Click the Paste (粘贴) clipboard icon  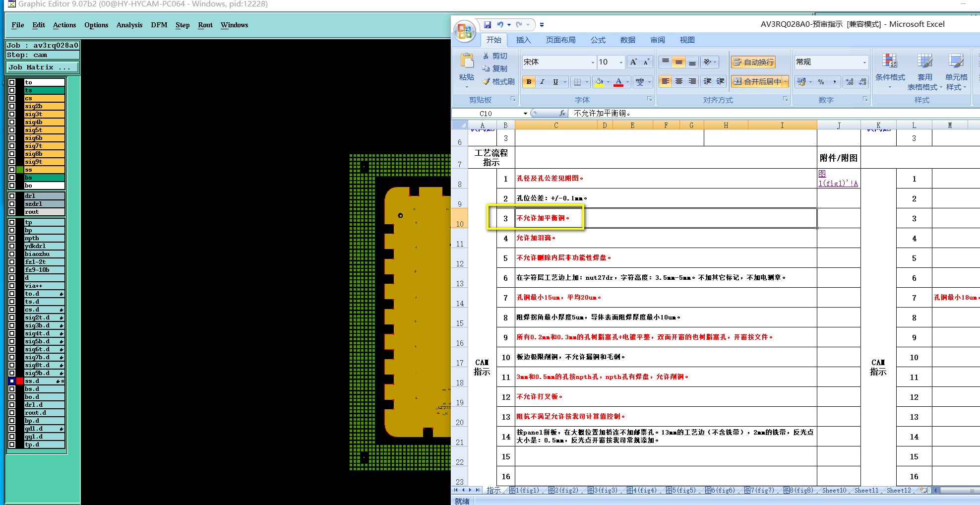coord(467,61)
